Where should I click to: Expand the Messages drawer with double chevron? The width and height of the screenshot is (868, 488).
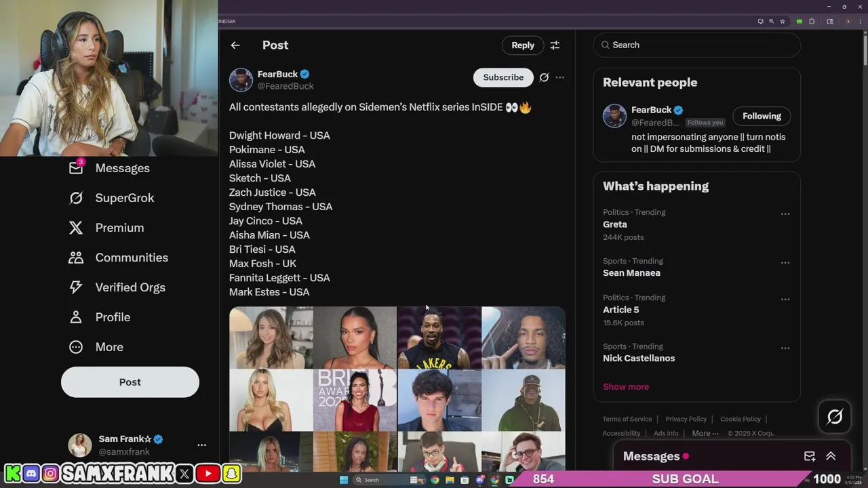(x=831, y=456)
